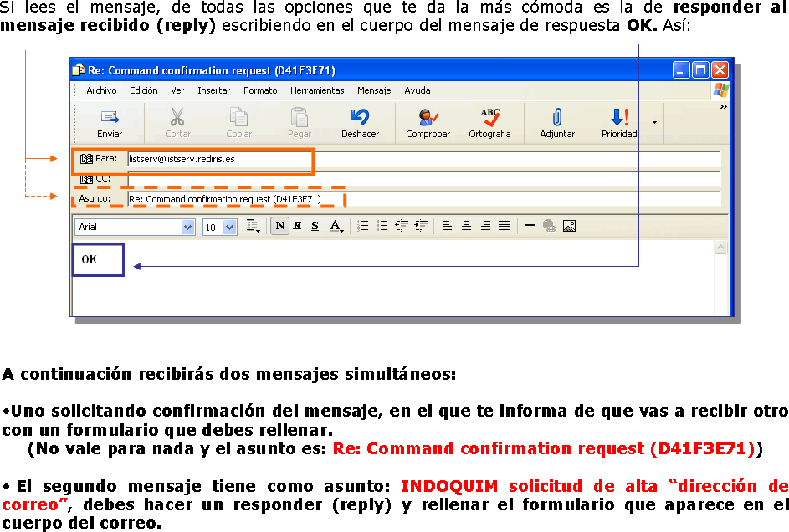Open the Herramientas menu
The image size is (789, 532).
click(x=317, y=90)
